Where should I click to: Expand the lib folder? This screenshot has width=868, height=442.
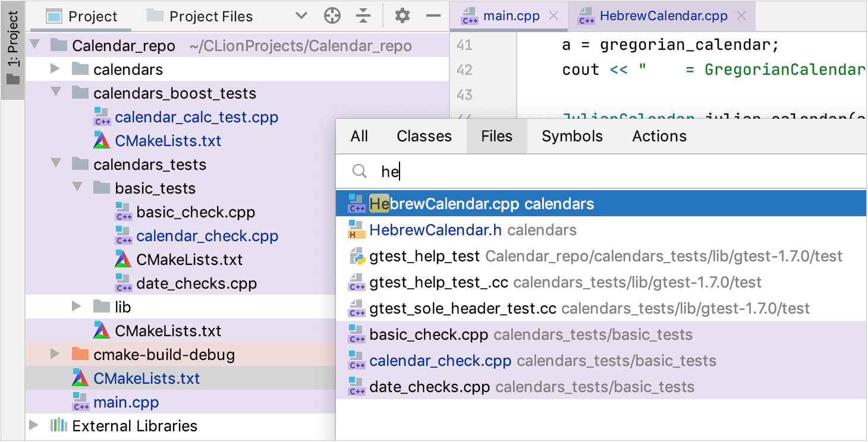point(77,307)
